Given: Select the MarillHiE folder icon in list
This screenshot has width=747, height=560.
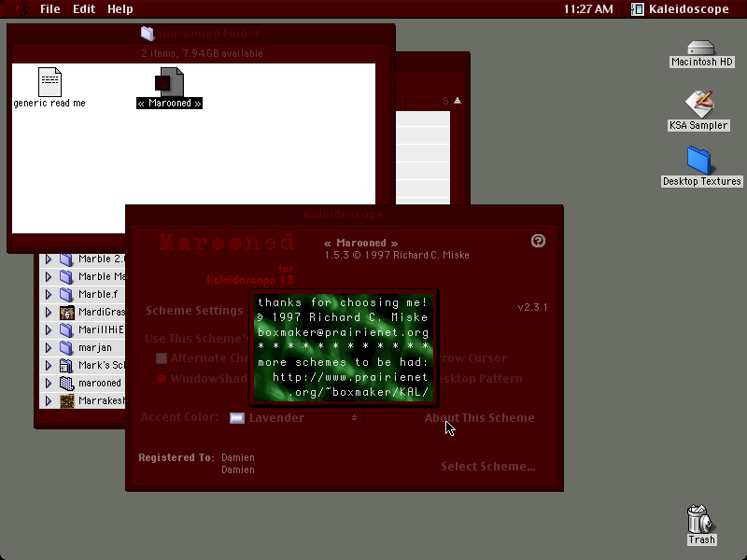Looking at the screenshot, I should tap(66, 330).
